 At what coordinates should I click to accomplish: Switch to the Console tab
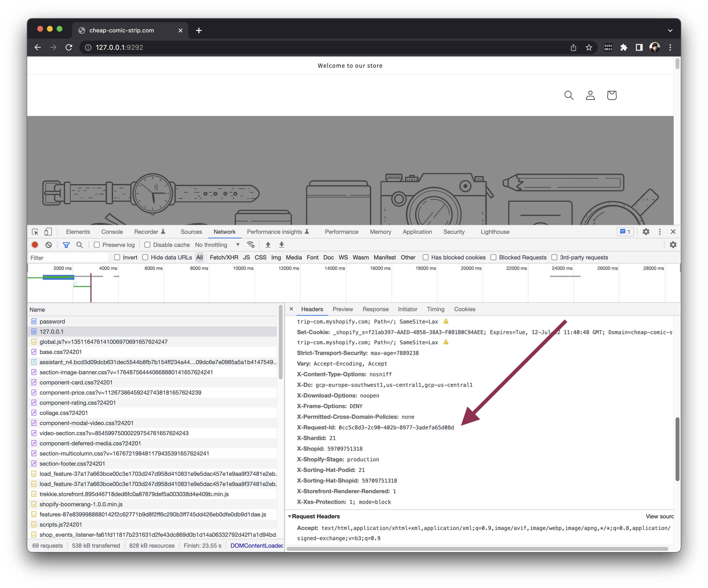click(112, 232)
